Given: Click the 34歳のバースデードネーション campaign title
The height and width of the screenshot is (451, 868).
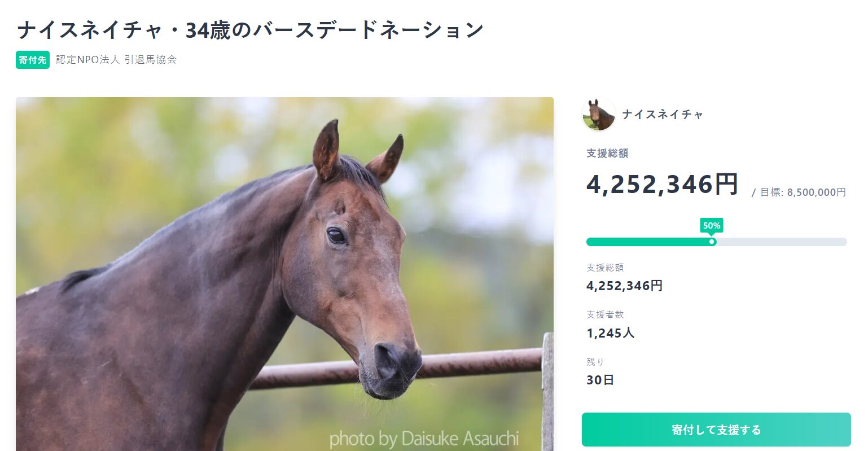Looking at the screenshot, I should [250, 30].
